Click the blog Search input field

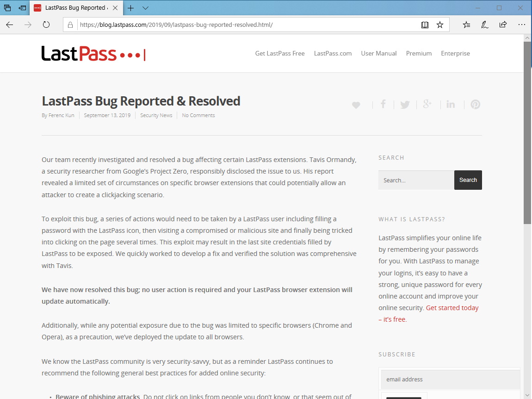click(x=416, y=180)
